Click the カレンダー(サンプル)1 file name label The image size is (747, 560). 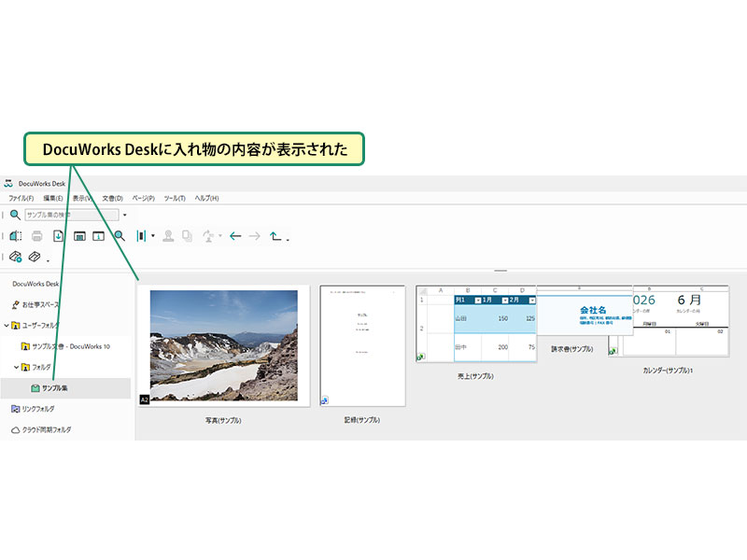click(668, 370)
